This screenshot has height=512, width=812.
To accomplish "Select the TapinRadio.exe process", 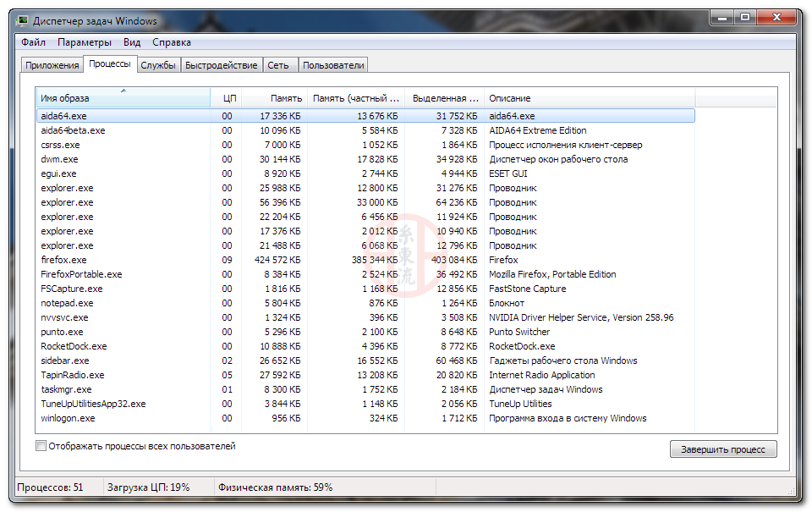I will (365, 375).
